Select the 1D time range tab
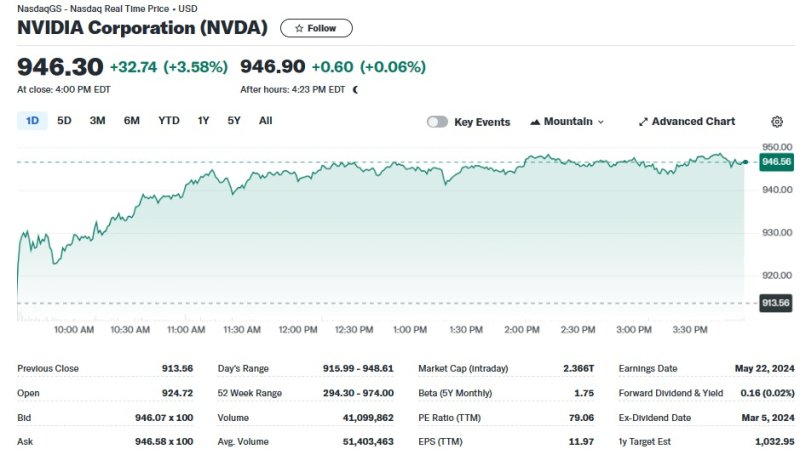The width and height of the screenshot is (800, 455). click(32, 121)
